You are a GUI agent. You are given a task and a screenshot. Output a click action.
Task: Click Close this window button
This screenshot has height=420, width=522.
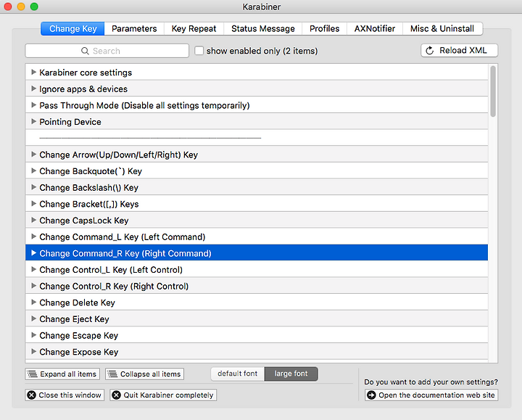click(65, 395)
